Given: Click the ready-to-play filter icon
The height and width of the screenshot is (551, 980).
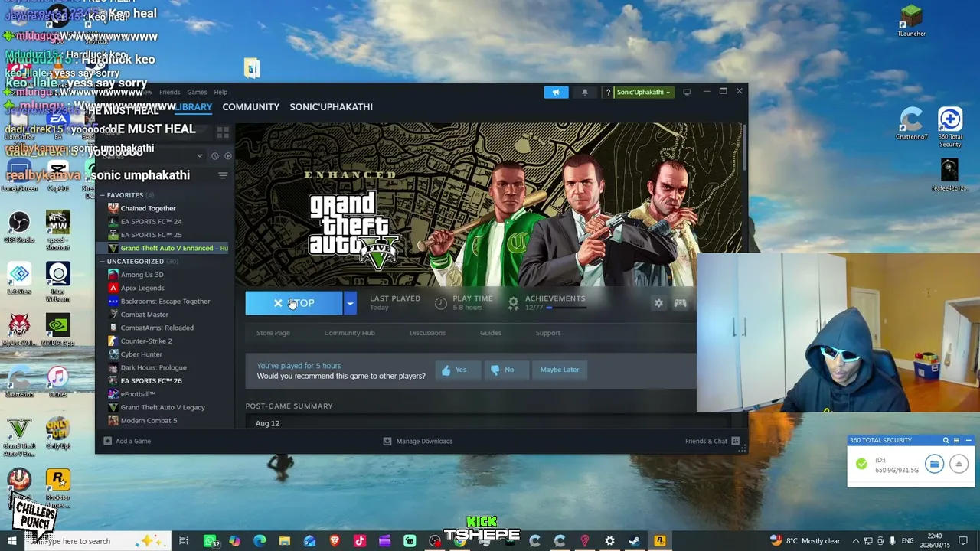Looking at the screenshot, I should point(227,156).
